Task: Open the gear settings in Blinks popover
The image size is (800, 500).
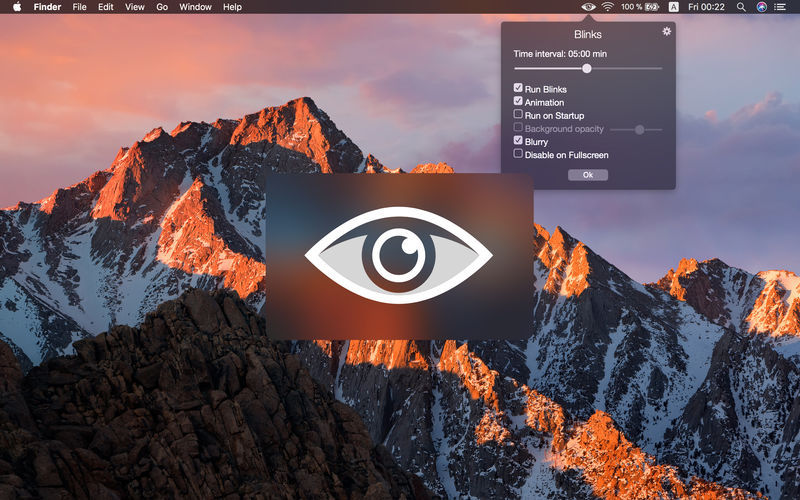Action: (x=667, y=32)
